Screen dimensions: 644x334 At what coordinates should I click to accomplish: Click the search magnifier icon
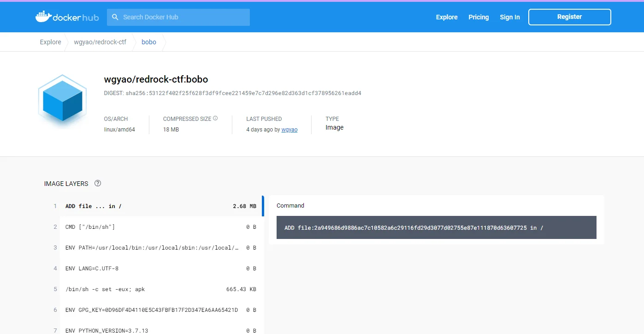click(115, 17)
